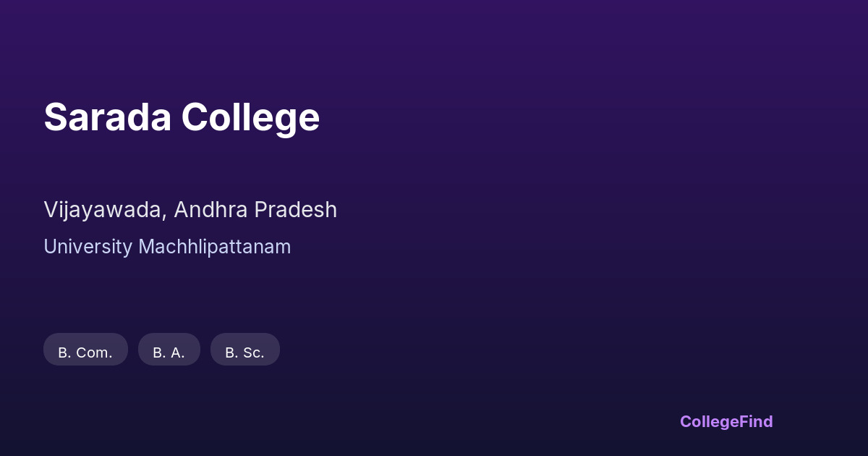Tap the Science degree tag
The width and height of the screenshot is (868, 456).
[x=244, y=350]
